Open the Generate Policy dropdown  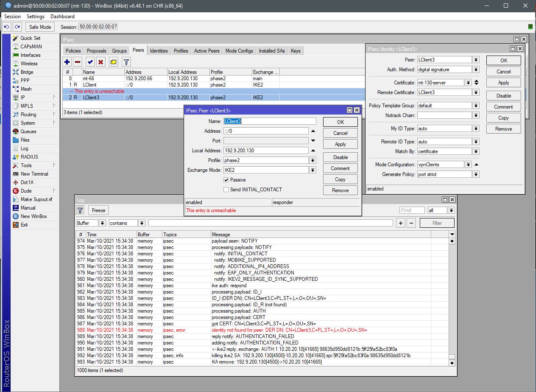pos(476,174)
